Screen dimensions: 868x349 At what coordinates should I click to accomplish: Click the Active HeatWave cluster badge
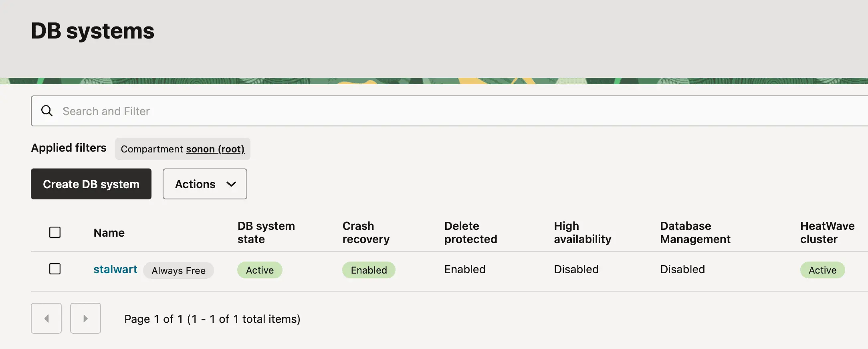point(822,270)
